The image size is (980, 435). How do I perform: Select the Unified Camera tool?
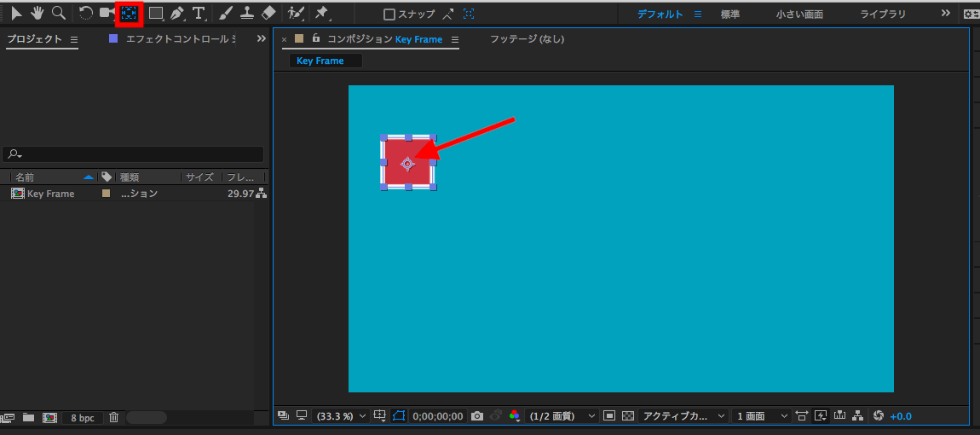pos(107,13)
